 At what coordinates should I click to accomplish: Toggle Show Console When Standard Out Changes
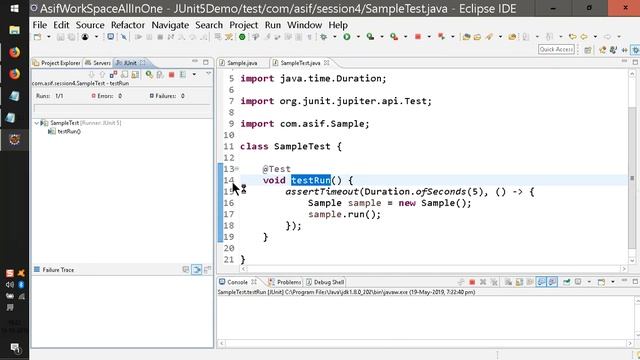[541, 282]
